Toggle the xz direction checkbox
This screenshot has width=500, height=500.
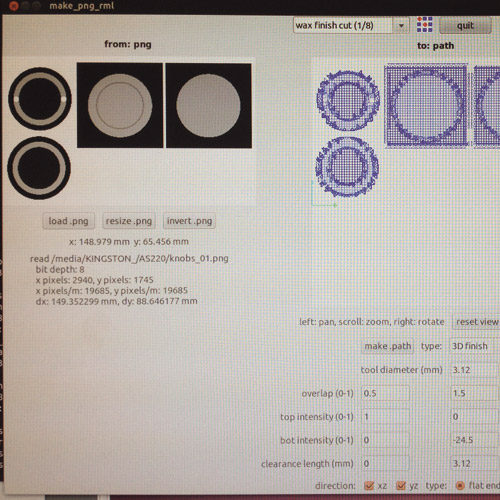point(369,486)
